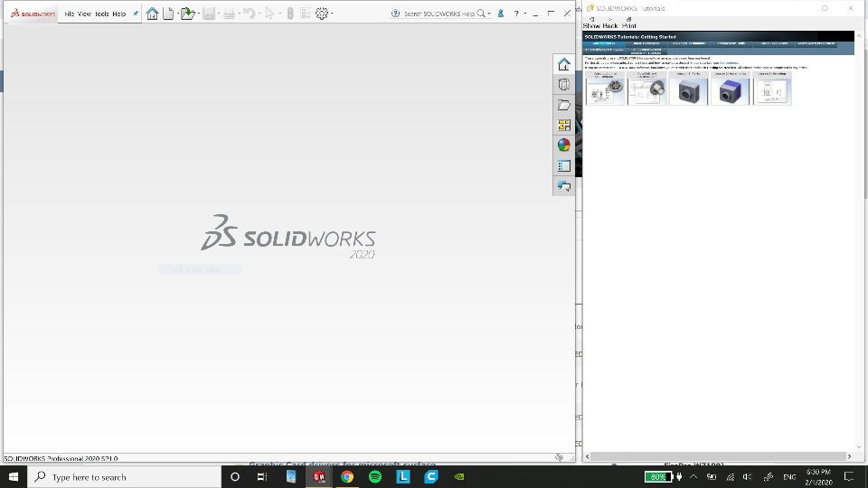Click the search magnifier icon in Help box

click(x=481, y=14)
